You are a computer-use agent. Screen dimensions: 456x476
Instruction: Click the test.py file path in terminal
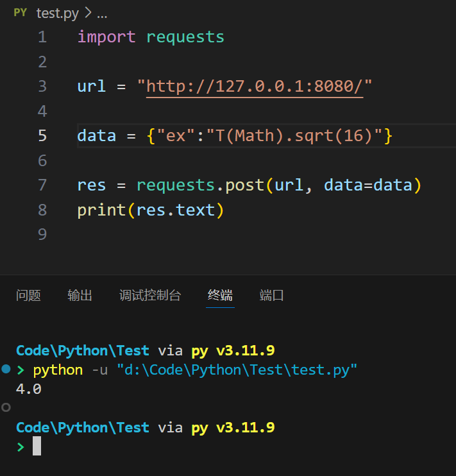237,370
